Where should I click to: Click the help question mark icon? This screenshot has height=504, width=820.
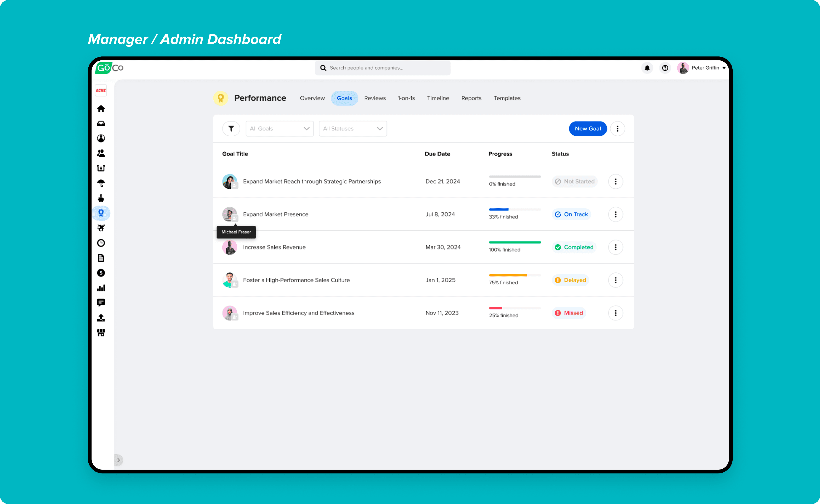tap(665, 68)
